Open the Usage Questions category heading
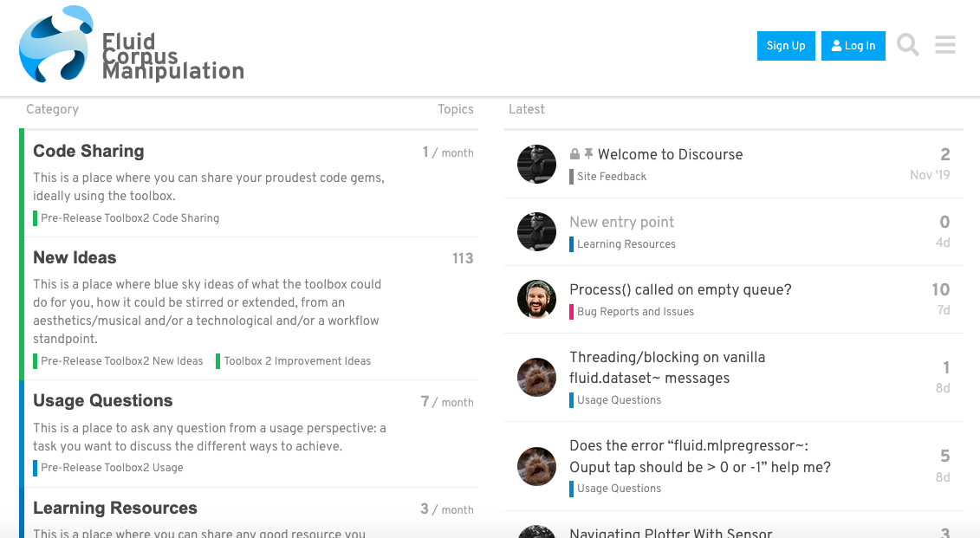The height and width of the screenshot is (538, 980). [102, 401]
